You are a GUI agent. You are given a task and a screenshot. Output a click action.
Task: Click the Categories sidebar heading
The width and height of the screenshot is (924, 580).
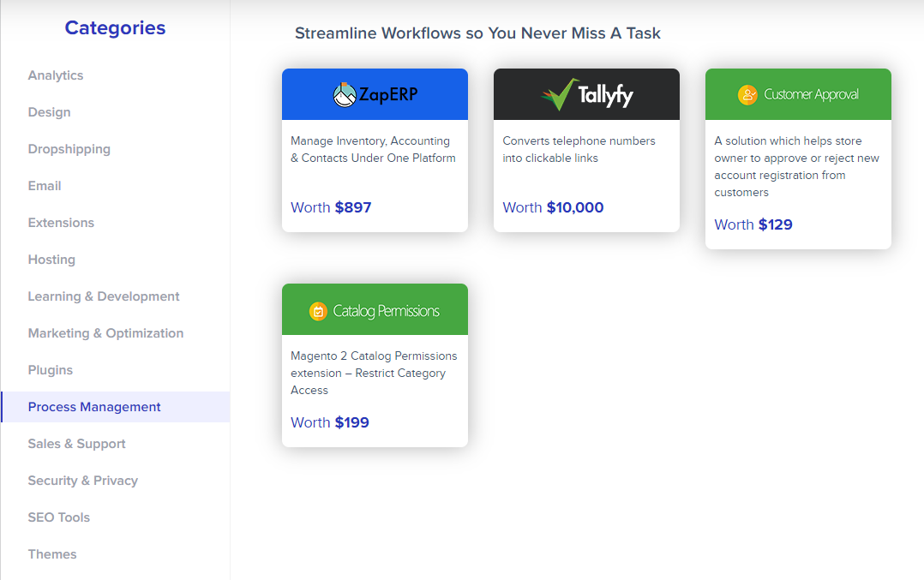pos(115,27)
